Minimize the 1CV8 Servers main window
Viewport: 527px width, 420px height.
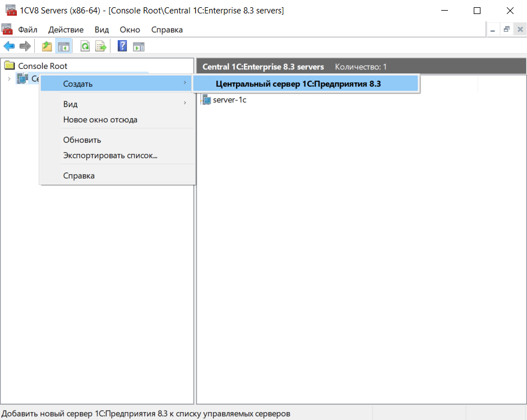click(445, 11)
